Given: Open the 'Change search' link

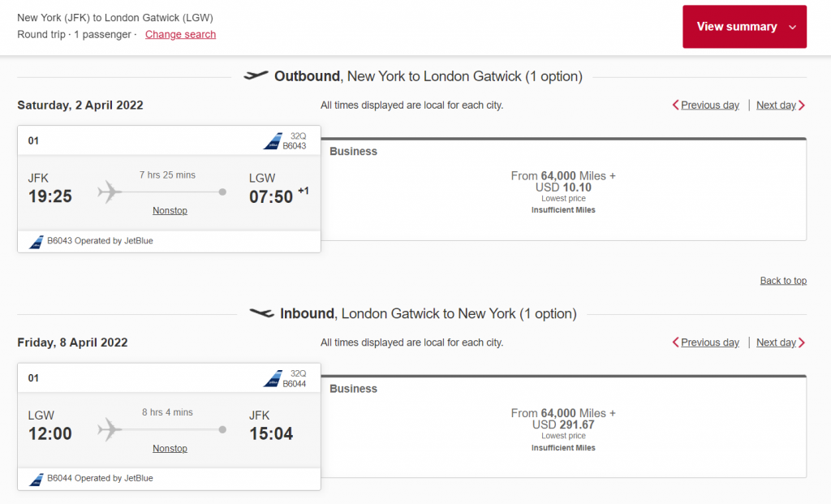Looking at the screenshot, I should (180, 34).
